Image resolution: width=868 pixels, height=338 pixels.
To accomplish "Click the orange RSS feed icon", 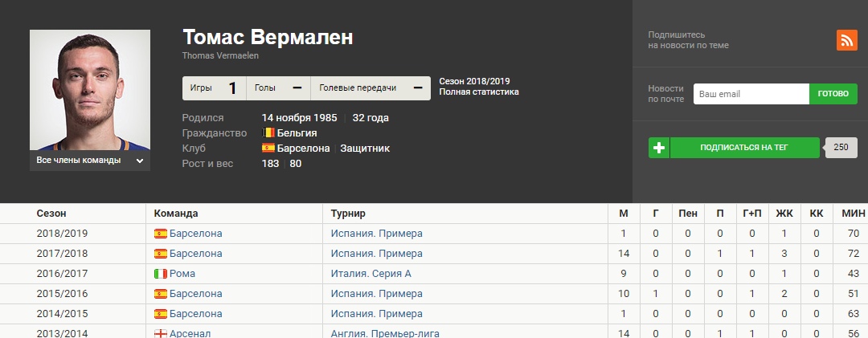I will (x=846, y=40).
